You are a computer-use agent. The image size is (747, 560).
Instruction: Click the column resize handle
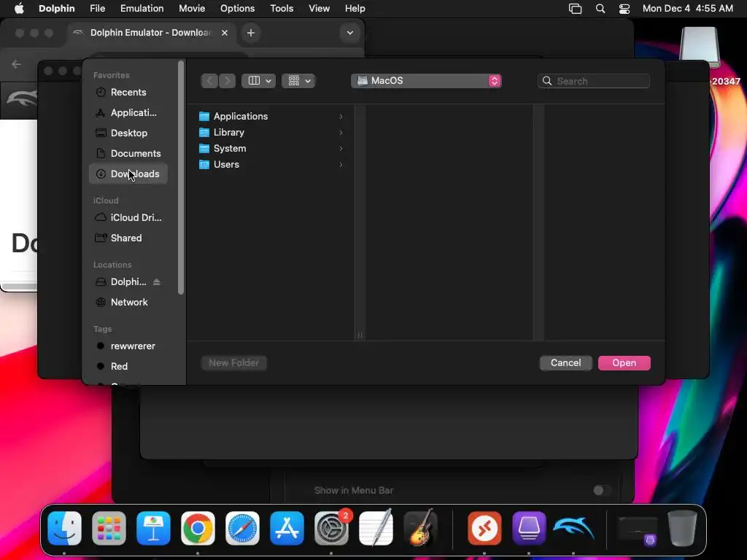[360, 335]
